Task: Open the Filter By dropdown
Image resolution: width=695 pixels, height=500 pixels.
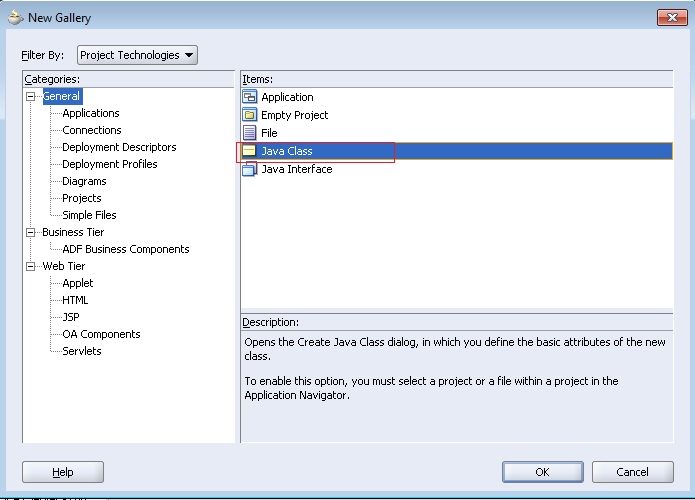Action: pyautogui.click(x=138, y=55)
